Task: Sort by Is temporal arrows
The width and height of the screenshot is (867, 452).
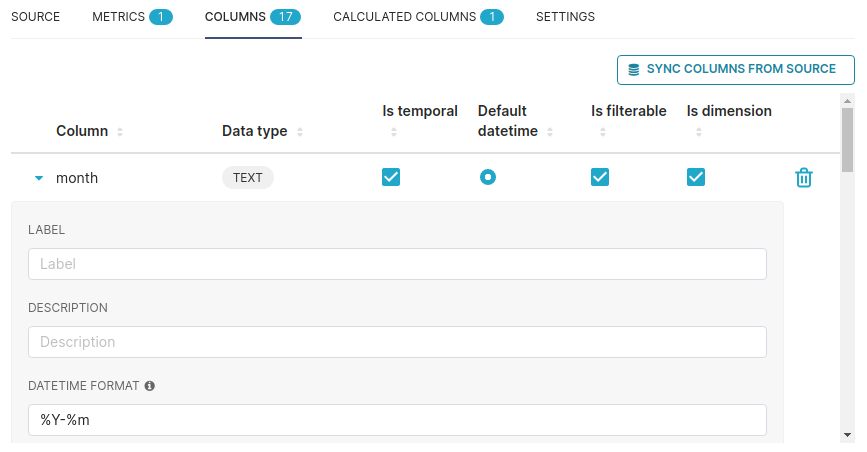Action: [x=394, y=132]
